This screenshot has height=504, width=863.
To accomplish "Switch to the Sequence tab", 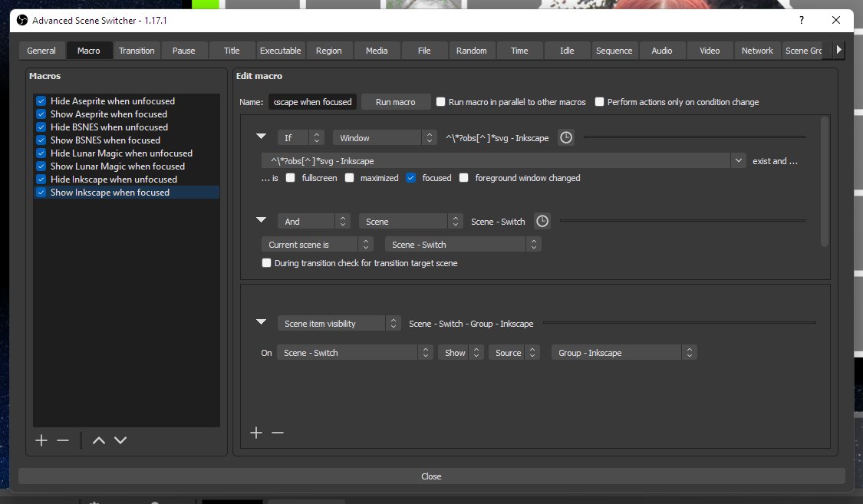I will [x=614, y=51].
